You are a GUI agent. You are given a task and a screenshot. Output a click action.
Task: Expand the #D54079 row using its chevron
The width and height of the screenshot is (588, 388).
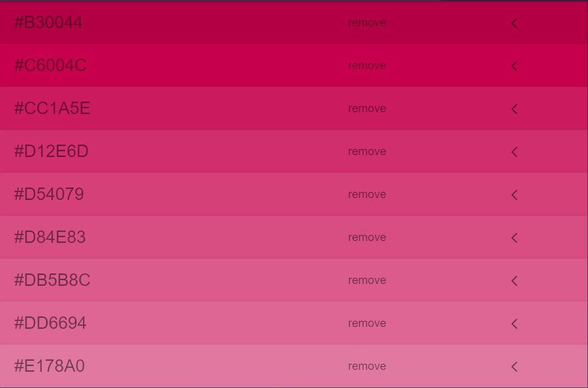tap(514, 195)
